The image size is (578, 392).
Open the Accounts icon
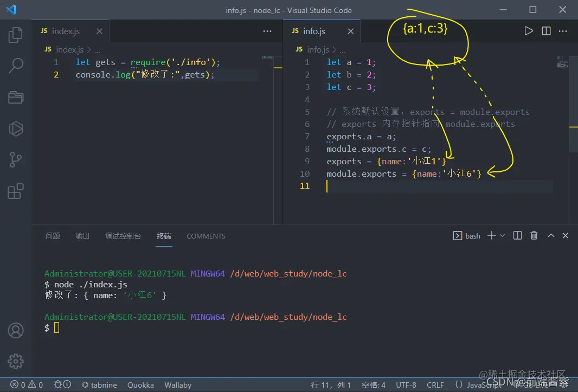16,330
